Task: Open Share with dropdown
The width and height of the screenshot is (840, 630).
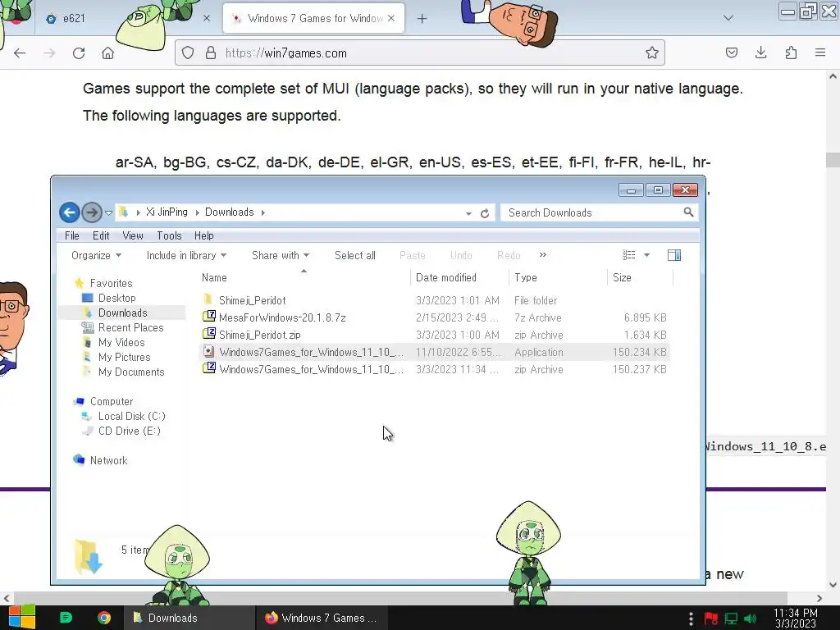Action: [x=281, y=256]
